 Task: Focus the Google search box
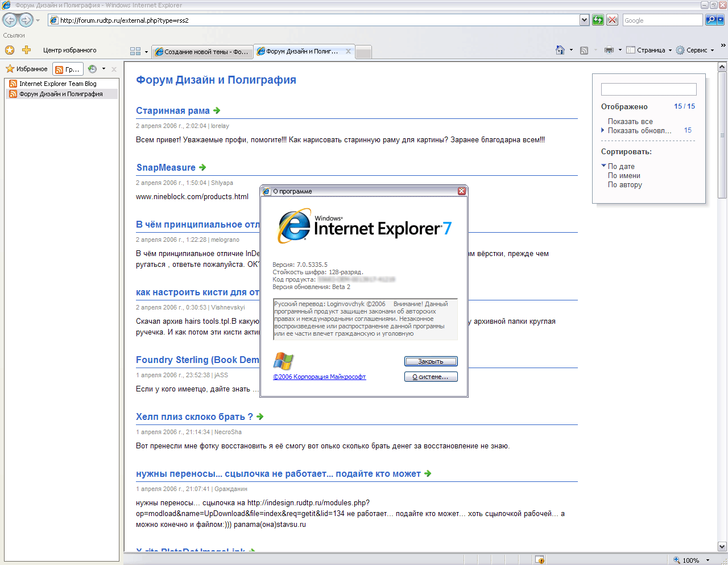[x=663, y=20]
